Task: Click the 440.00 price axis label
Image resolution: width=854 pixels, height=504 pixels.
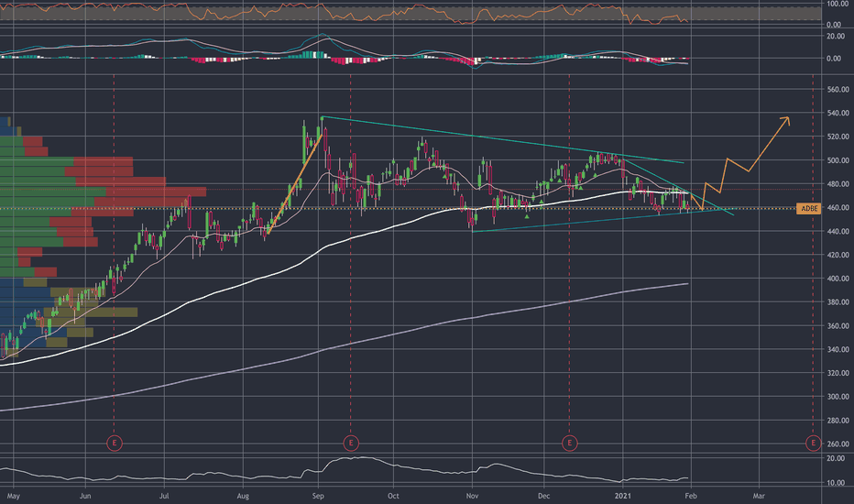Action: 838,231
